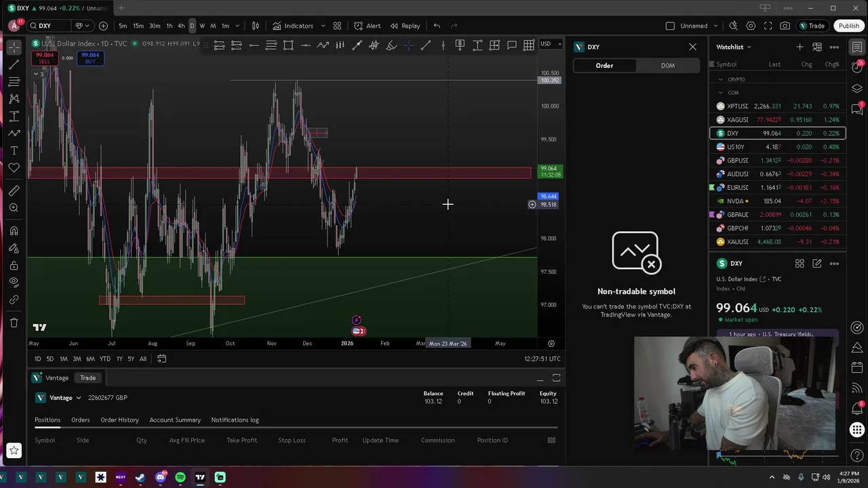Click the red SELL 99.064 button
The height and width of the screenshot is (488, 868).
45,58
